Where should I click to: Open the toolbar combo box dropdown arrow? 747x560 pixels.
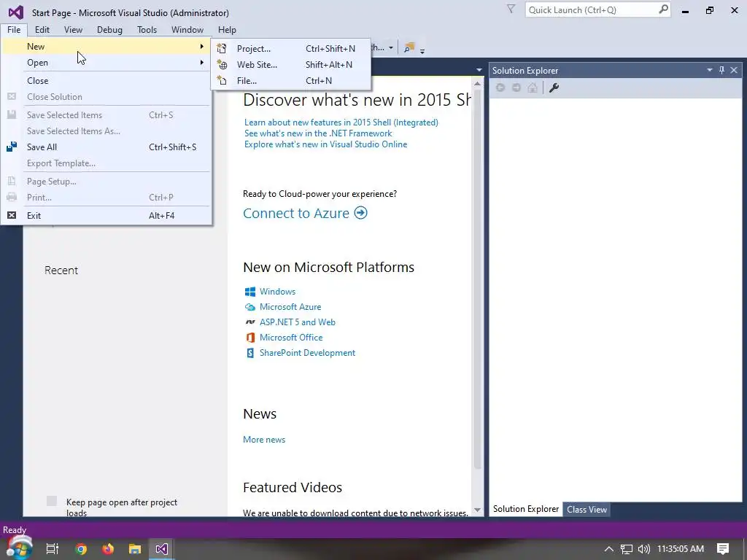[x=391, y=47]
